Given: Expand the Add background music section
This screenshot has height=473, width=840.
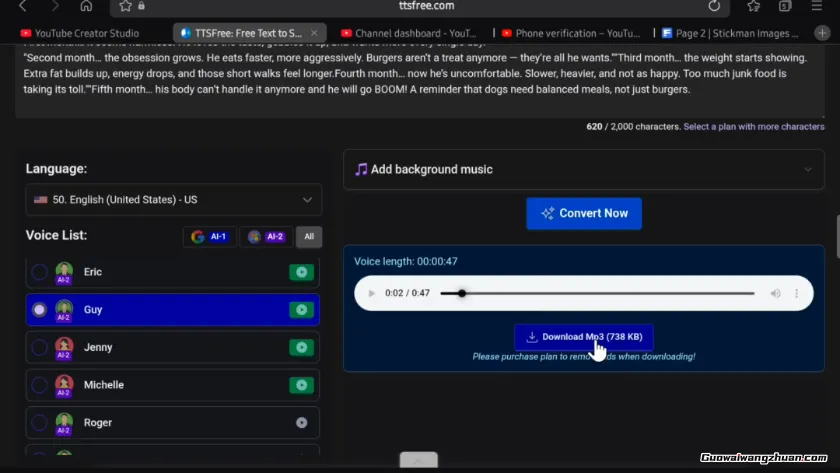Looking at the screenshot, I should point(584,170).
